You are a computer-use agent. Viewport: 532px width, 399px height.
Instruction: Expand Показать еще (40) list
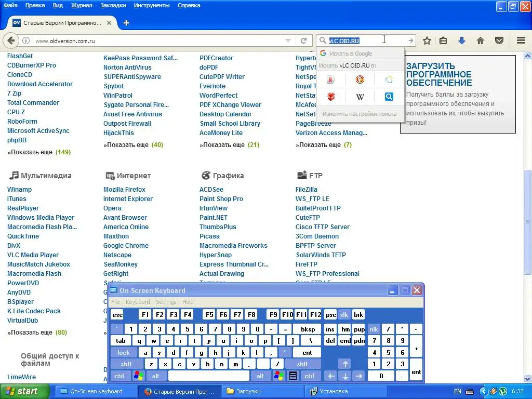tap(134, 145)
